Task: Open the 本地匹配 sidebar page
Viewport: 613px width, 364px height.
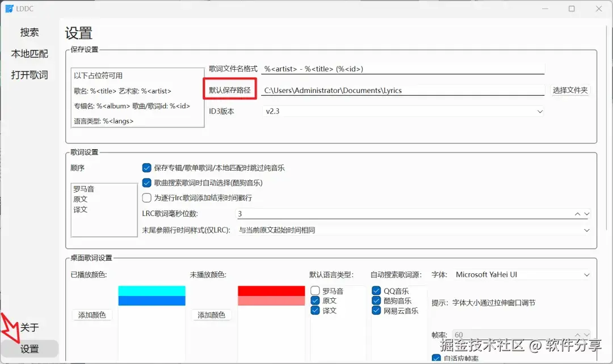Action: tap(30, 53)
